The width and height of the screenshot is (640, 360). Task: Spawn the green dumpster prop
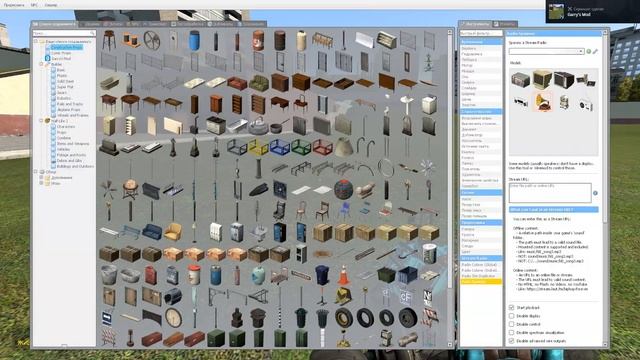pos(386,275)
